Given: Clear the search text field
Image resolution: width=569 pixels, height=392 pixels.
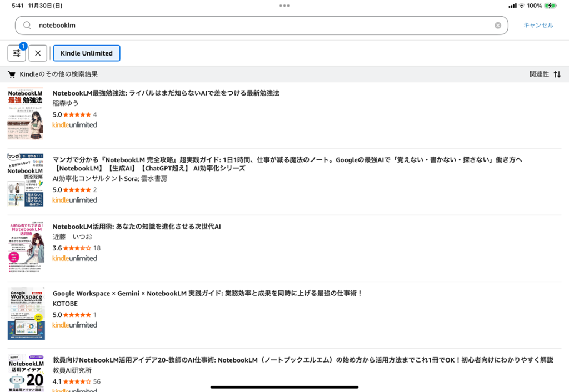Looking at the screenshot, I should pos(498,25).
